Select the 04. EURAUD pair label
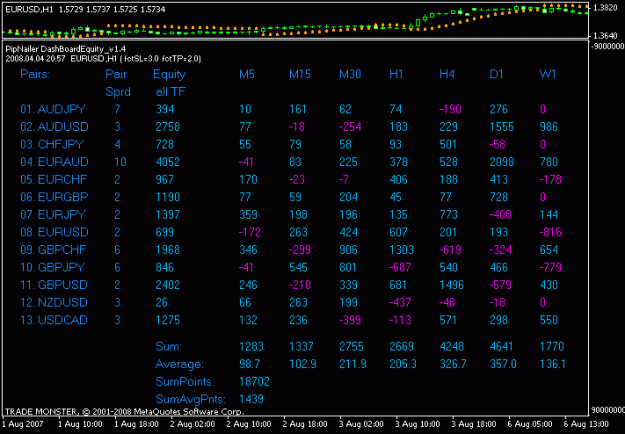Image resolution: width=625 pixels, height=434 pixels. [x=54, y=162]
